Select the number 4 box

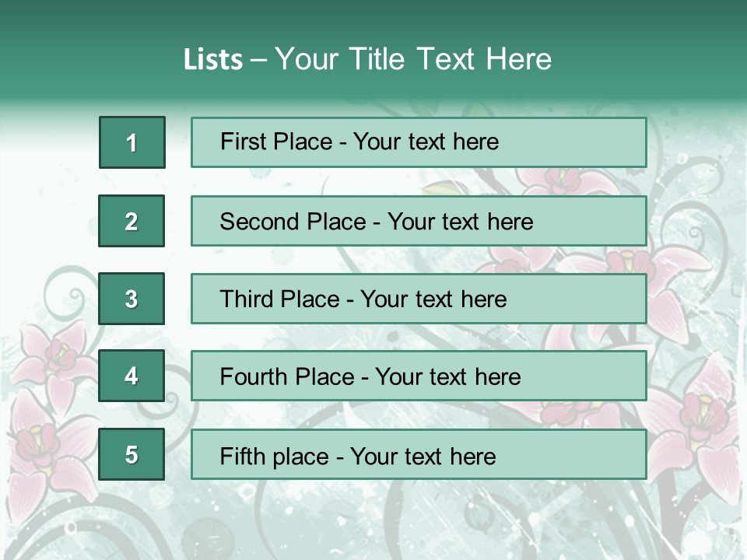point(132,376)
